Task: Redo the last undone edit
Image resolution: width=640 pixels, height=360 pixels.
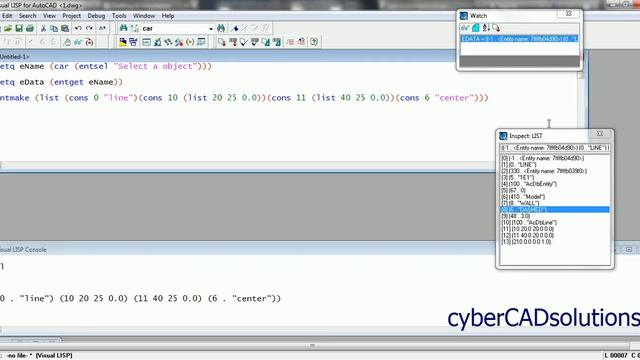Action: click(x=89, y=28)
